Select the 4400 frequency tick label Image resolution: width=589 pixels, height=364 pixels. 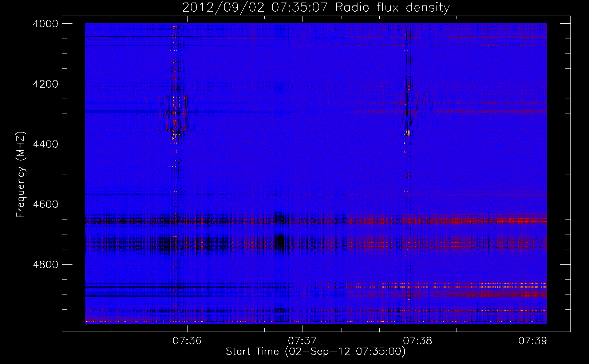[x=46, y=144]
